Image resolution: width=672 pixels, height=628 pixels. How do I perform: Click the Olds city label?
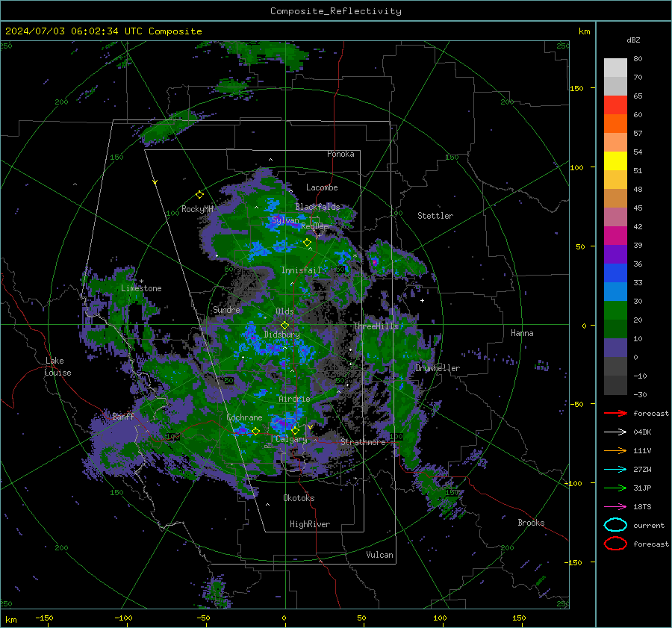coord(284,311)
